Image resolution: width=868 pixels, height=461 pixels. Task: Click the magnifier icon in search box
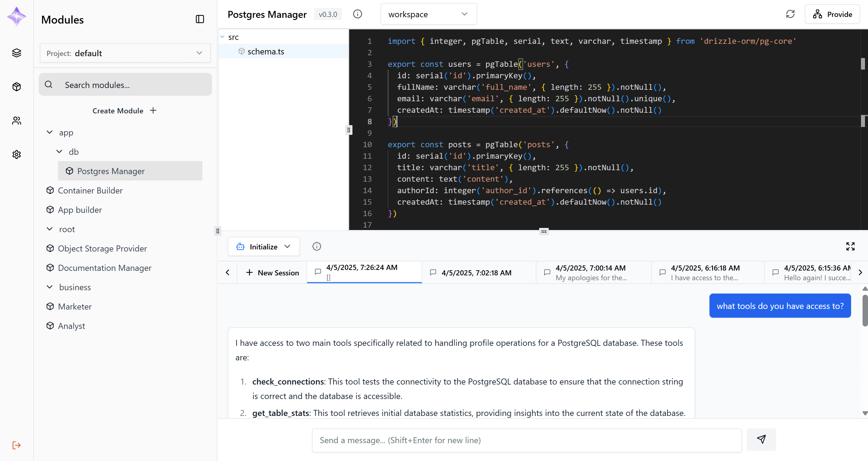[x=49, y=84]
